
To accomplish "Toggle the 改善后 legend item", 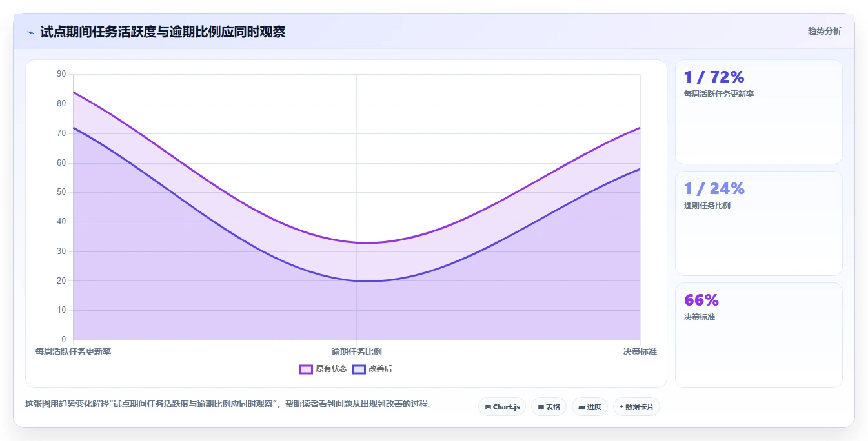I will pos(372,369).
